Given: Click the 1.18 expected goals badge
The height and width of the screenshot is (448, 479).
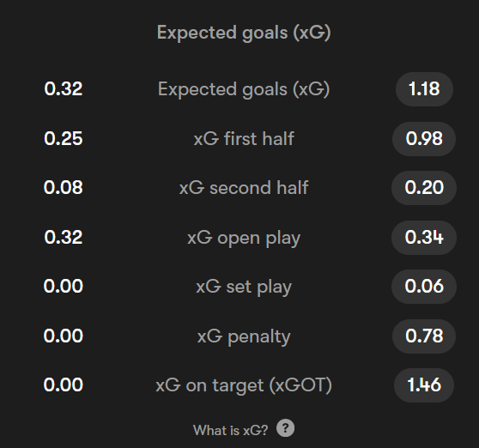Looking at the screenshot, I should [424, 89].
